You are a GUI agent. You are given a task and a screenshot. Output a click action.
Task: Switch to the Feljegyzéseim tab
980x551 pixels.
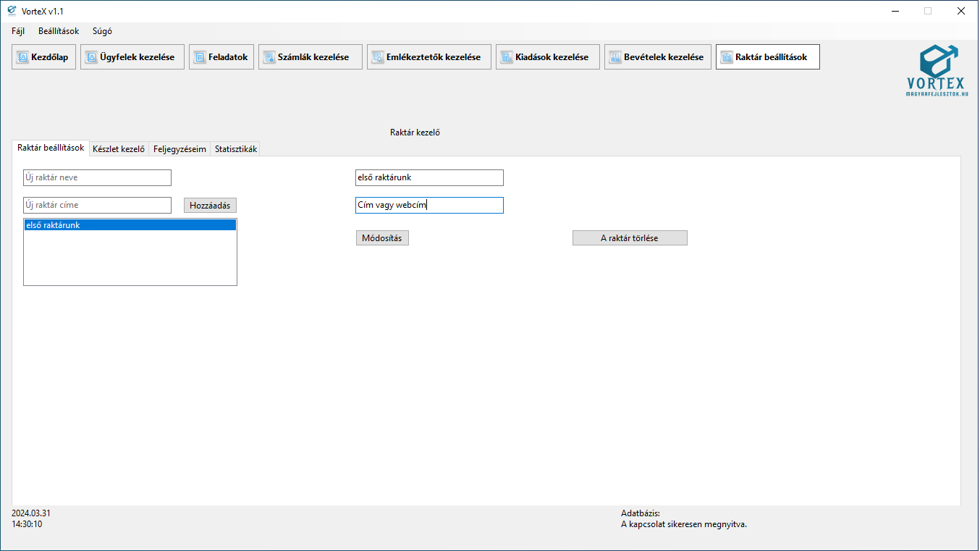point(179,149)
